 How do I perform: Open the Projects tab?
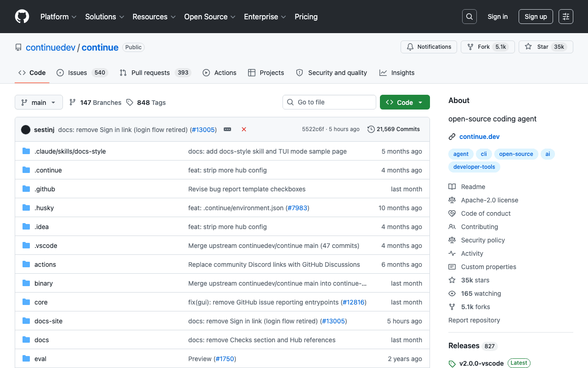[x=266, y=73]
